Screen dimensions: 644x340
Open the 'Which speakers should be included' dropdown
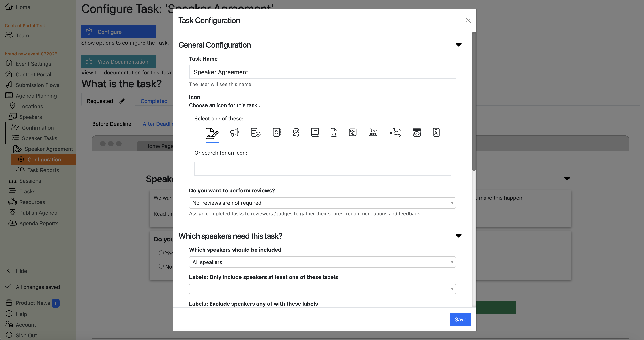tap(322, 262)
